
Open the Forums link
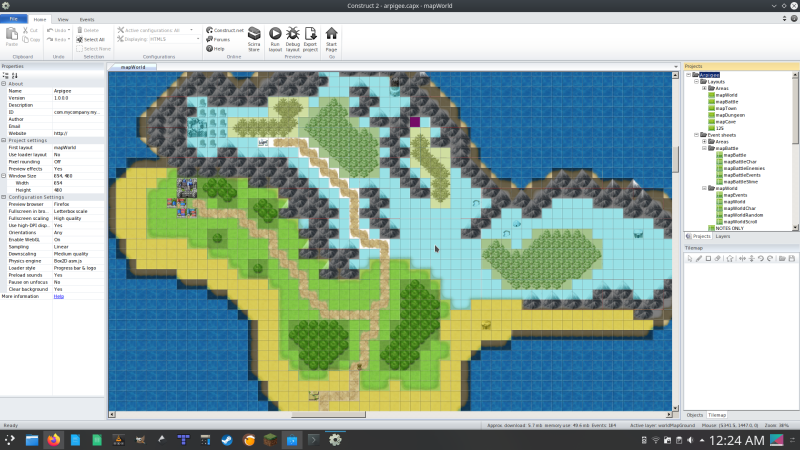point(218,39)
